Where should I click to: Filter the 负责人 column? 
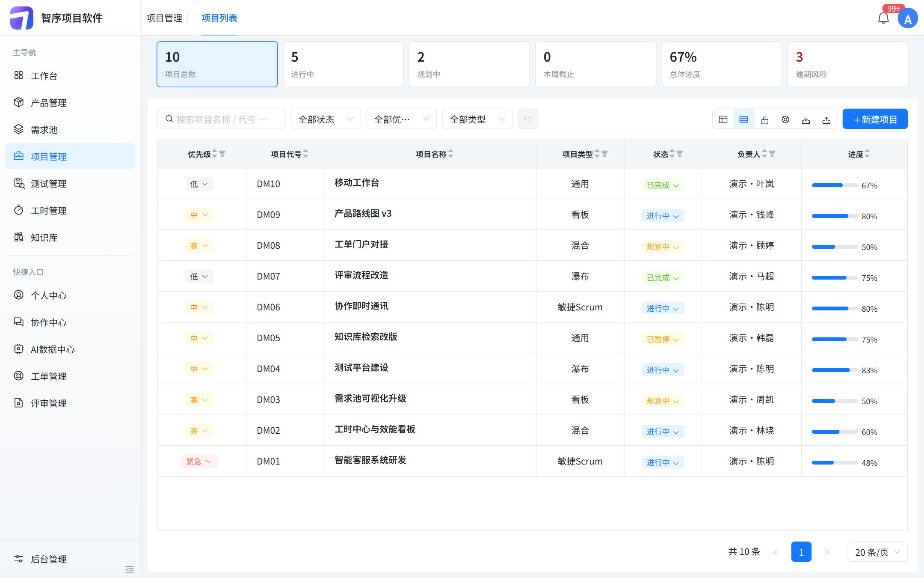(x=772, y=154)
